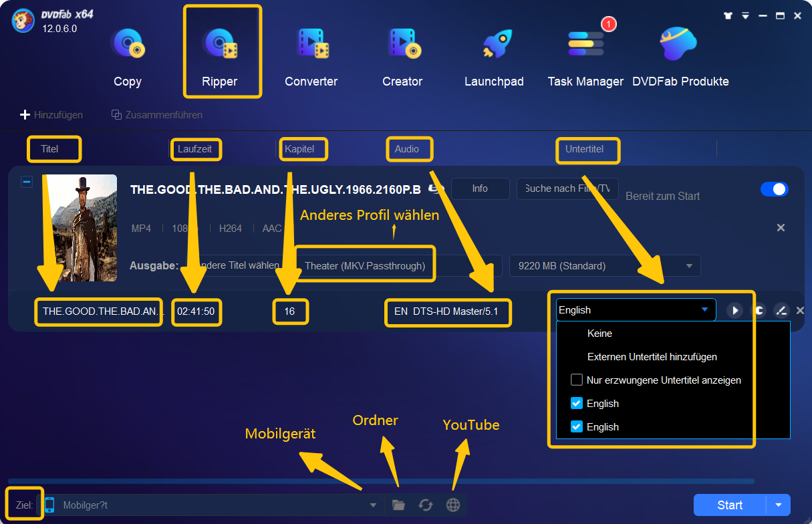Open the Theater (MKV.Passthrough) profile dropdown
Viewport: 812px width, 524px height.
(399, 265)
